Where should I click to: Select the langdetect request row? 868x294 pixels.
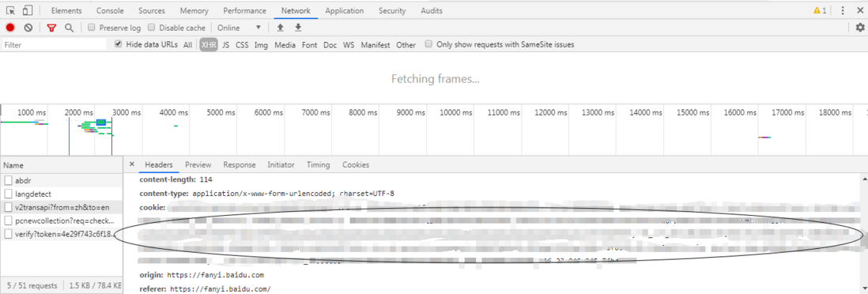click(61, 194)
